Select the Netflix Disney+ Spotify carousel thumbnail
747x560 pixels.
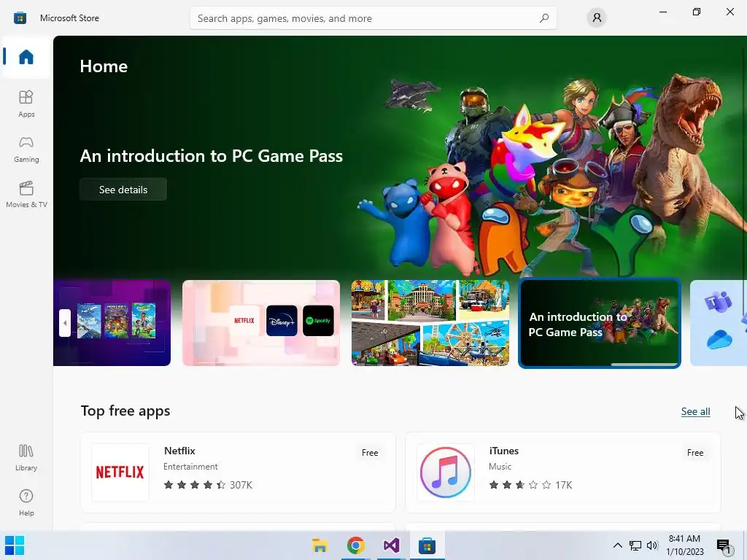click(261, 323)
